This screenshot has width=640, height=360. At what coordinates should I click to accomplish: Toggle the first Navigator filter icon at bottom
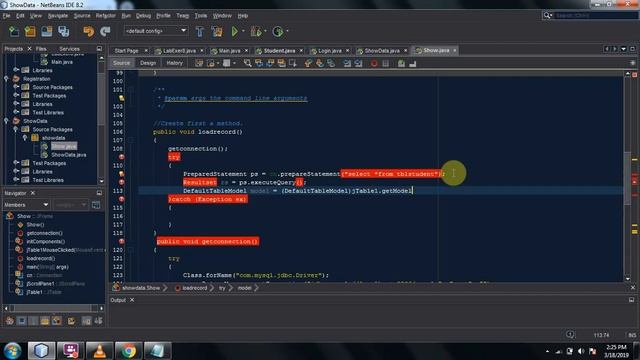pos(10,321)
